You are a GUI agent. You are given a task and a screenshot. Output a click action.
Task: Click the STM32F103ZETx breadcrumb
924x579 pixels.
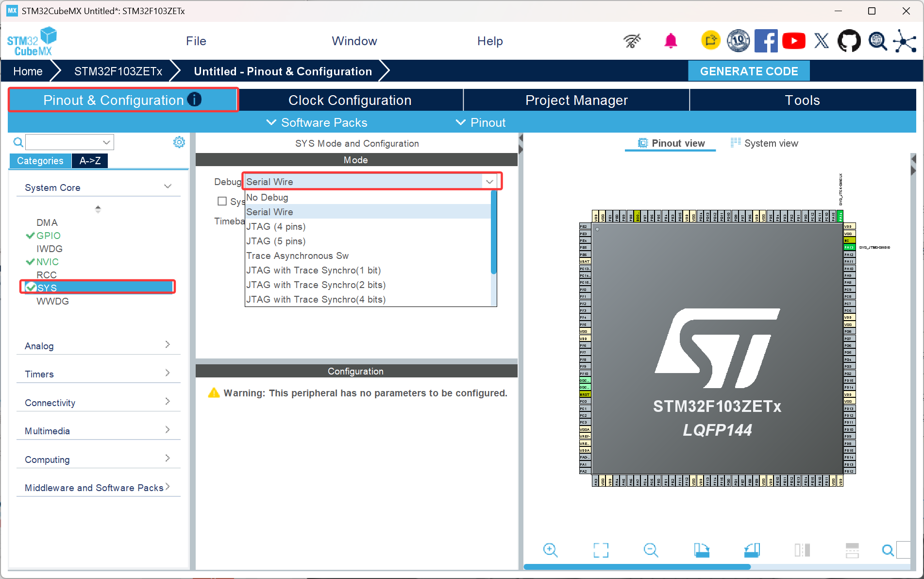[118, 71]
